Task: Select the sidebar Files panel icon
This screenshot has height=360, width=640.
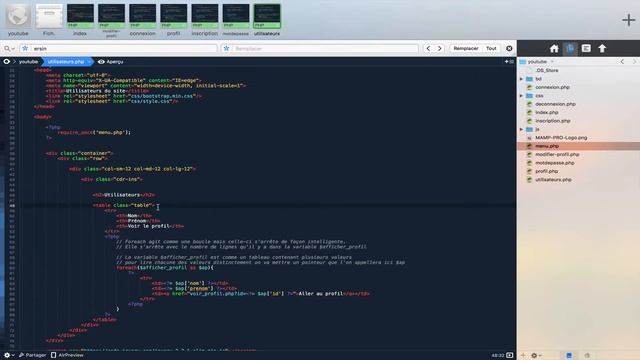Action: [x=570, y=49]
